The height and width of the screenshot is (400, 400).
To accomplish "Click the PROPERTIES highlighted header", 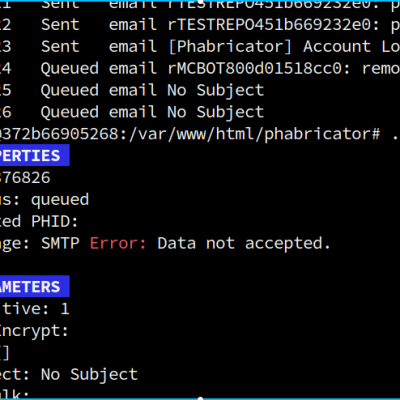I will click(x=34, y=155).
